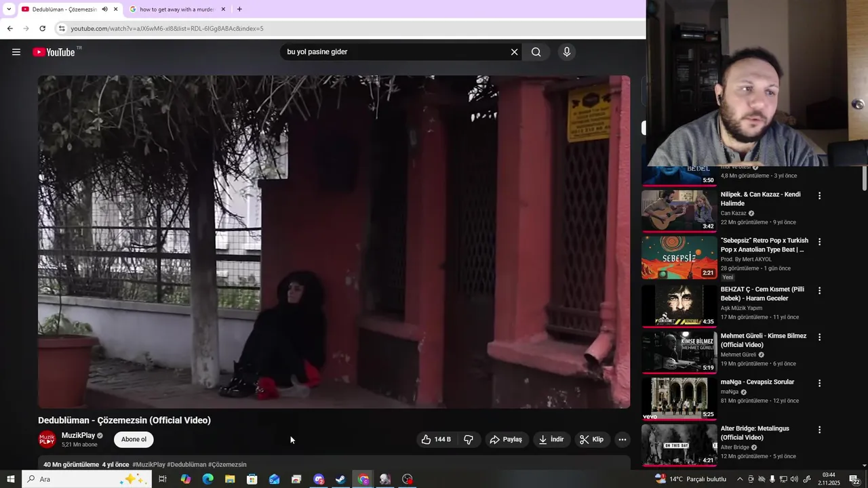Open the YouTube hamburger guide menu
868x488 pixels.
(16, 52)
